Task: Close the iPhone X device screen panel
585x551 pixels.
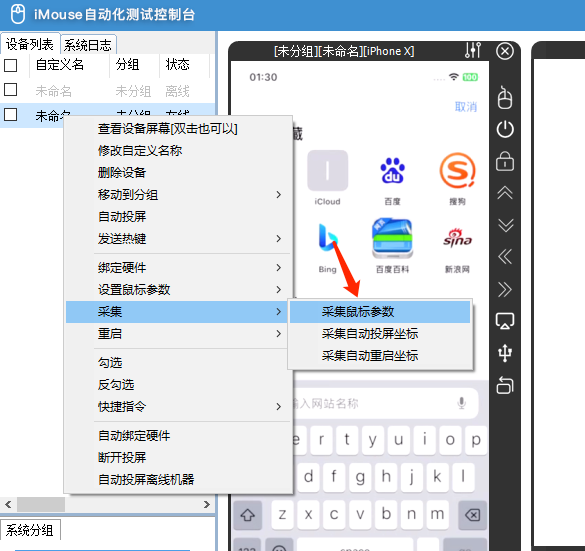Action: (505, 51)
